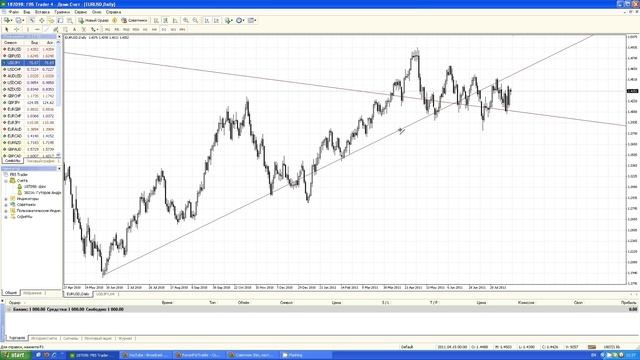The height and width of the screenshot is (360, 640).
Task: Toggle chart auto scroll icon
Action: pyautogui.click(x=207, y=20)
